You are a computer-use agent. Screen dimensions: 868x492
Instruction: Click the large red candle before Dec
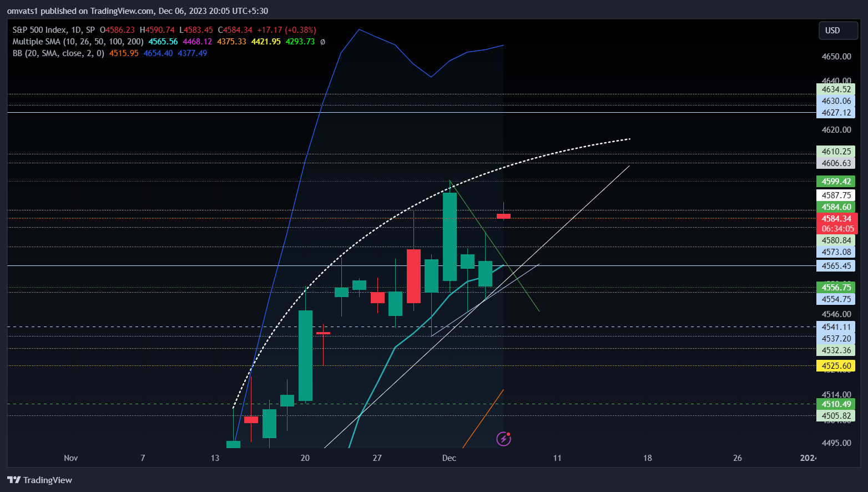413,276
